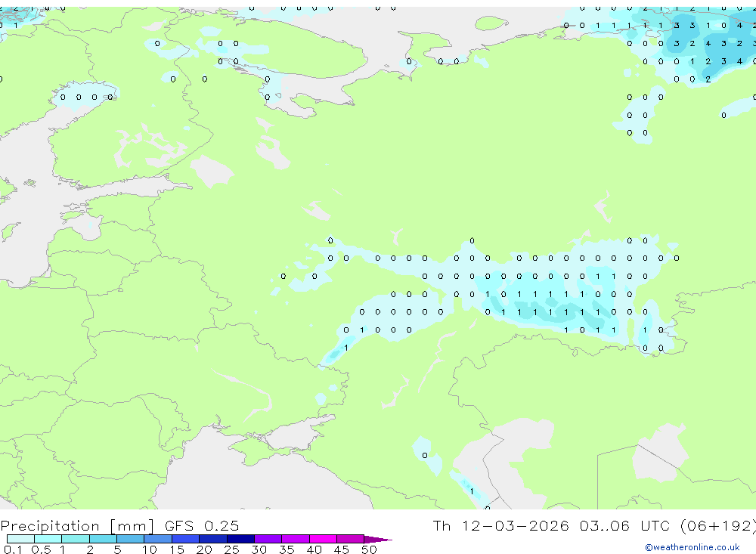This screenshot has width=756, height=554.
Task: Click the 25–30 mm dark navy swatch
Action: pos(240,539)
